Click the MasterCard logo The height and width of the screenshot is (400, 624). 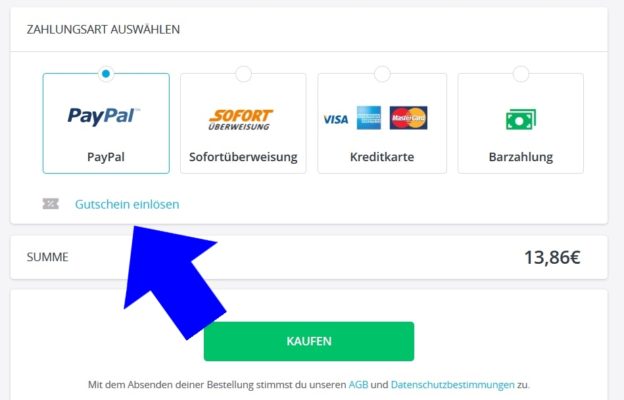[408, 118]
